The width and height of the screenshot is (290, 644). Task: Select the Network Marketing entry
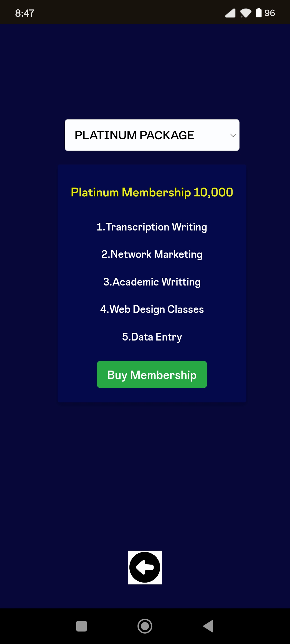tap(152, 254)
